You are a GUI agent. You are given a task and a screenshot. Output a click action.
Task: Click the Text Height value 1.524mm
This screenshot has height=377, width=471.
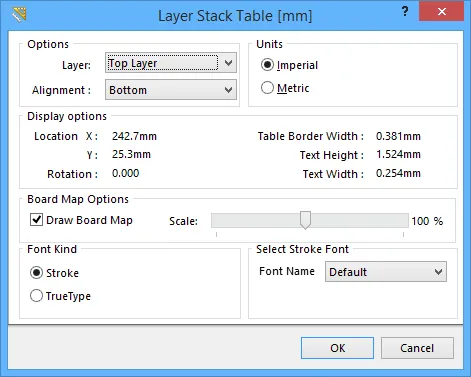[398, 154]
